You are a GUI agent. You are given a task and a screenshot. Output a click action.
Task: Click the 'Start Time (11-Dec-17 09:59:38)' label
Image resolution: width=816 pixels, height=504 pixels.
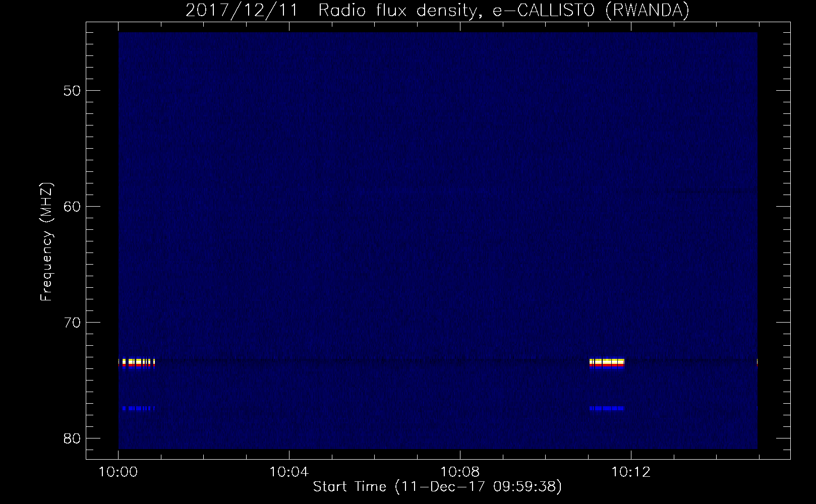pos(437,487)
